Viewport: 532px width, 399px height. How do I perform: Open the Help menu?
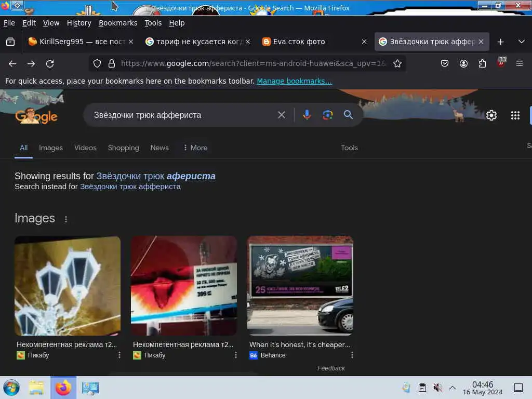177,23
